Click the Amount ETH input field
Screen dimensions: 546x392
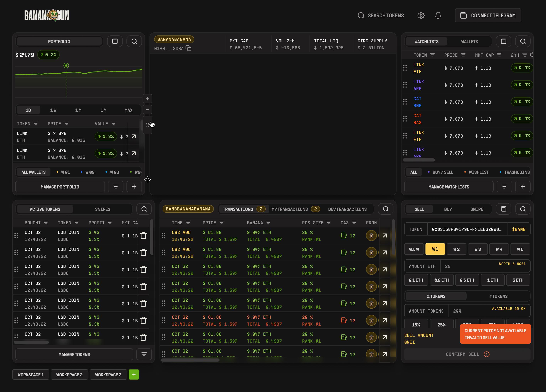tap(470, 266)
